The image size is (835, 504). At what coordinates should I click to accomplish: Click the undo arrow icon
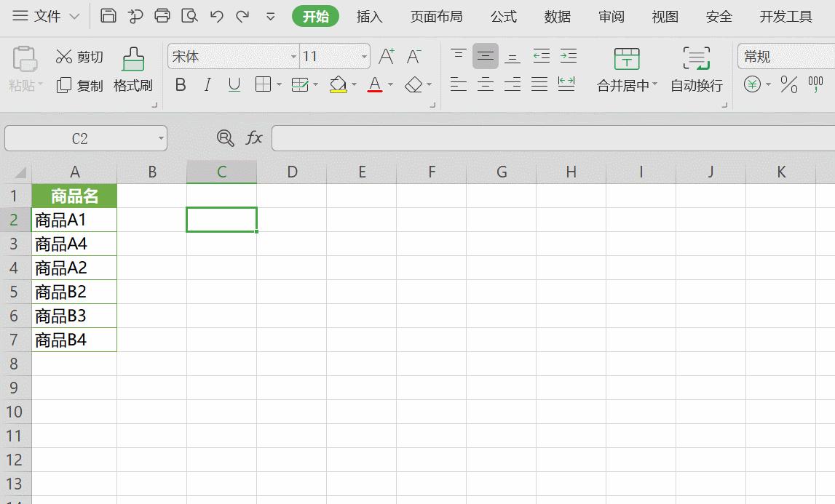(216, 15)
